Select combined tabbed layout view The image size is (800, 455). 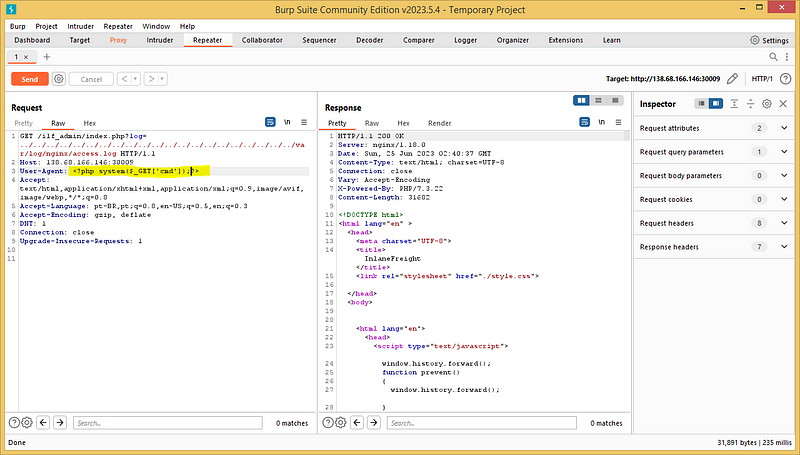click(615, 100)
